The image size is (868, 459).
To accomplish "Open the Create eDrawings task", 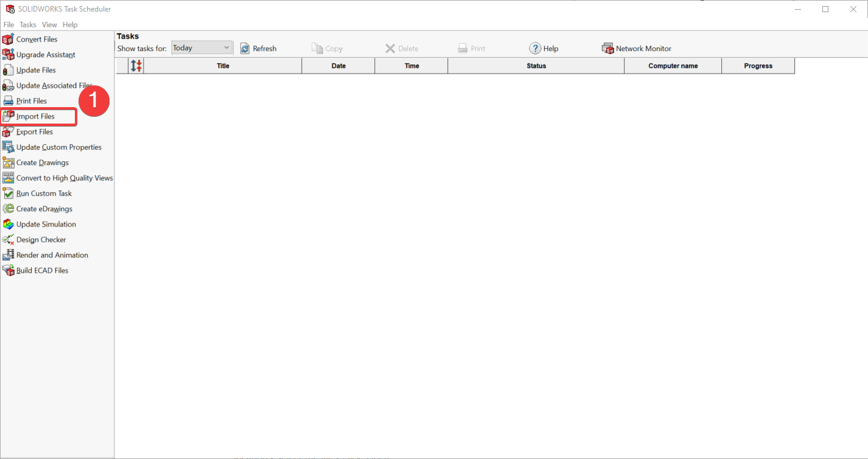I will pos(37,209).
